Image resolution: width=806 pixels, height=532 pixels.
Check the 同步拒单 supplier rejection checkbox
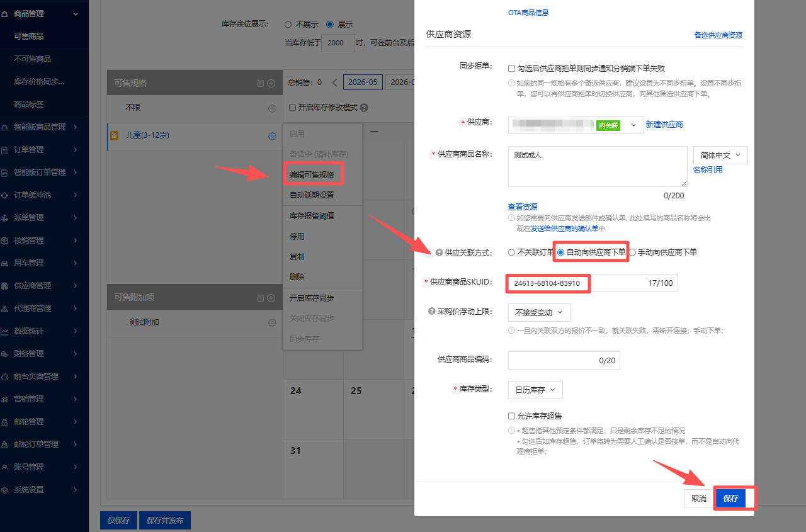click(x=512, y=68)
